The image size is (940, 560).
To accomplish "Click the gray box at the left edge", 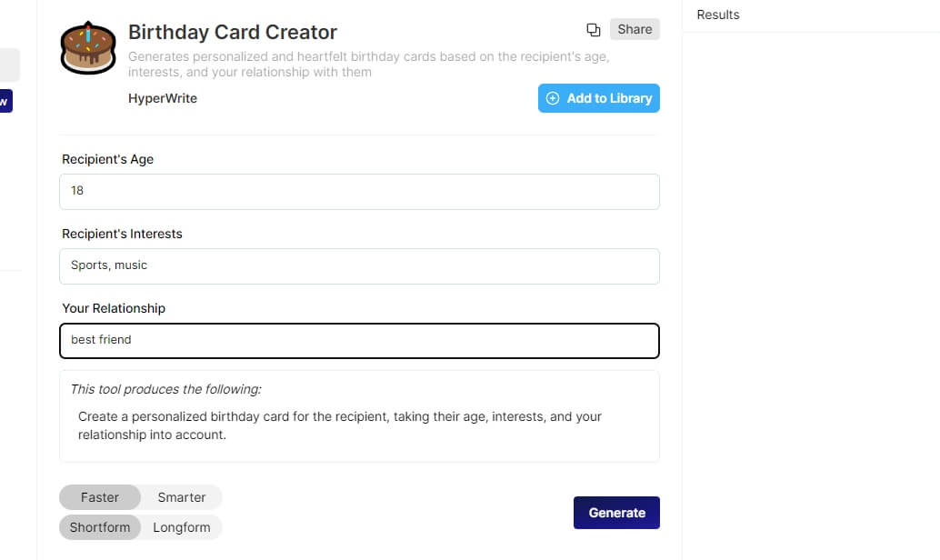I will pyautogui.click(x=10, y=65).
